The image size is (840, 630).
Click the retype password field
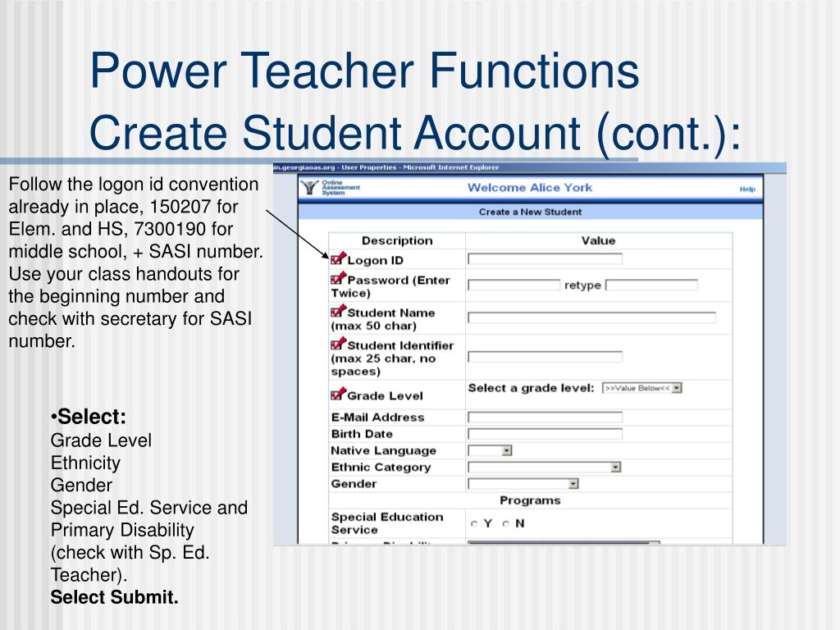pos(651,285)
